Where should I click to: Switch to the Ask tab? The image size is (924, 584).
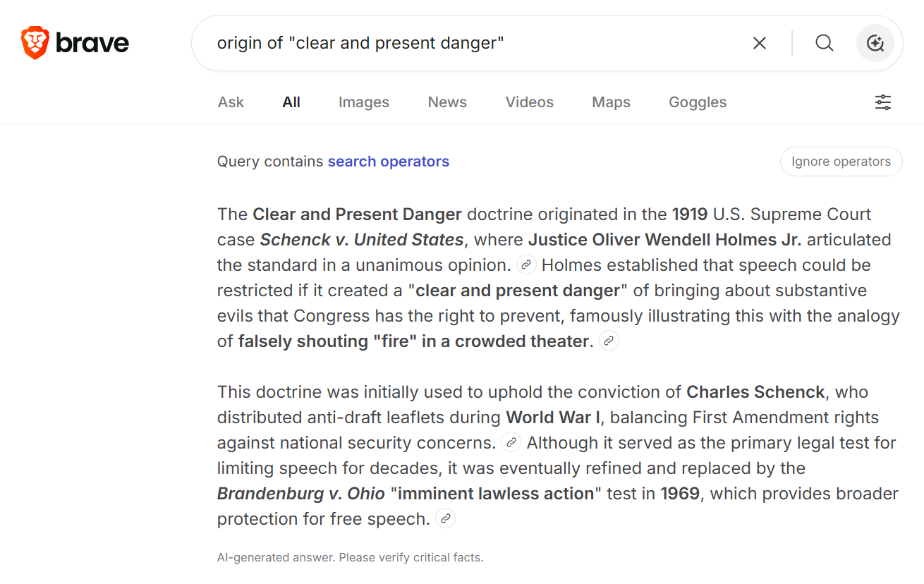click(231, 102)
